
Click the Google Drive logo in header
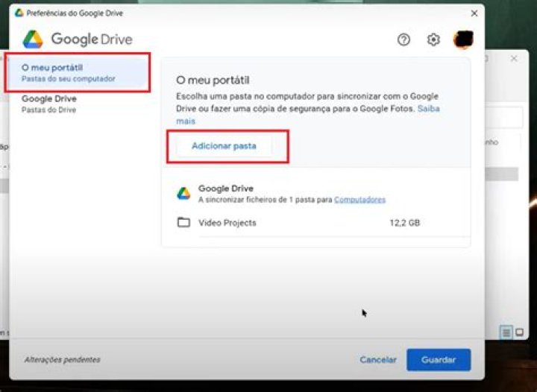(78, 39)
